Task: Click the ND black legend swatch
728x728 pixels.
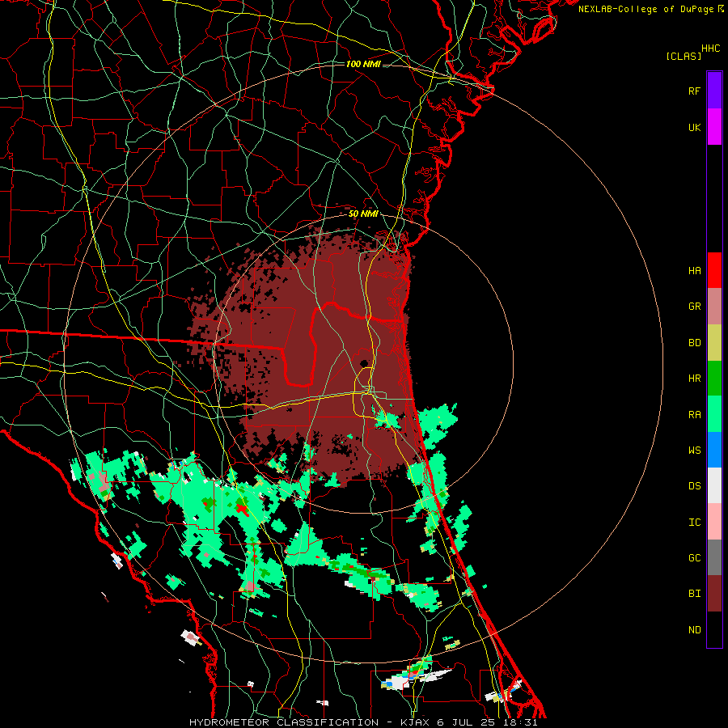Action: [714, 629]
